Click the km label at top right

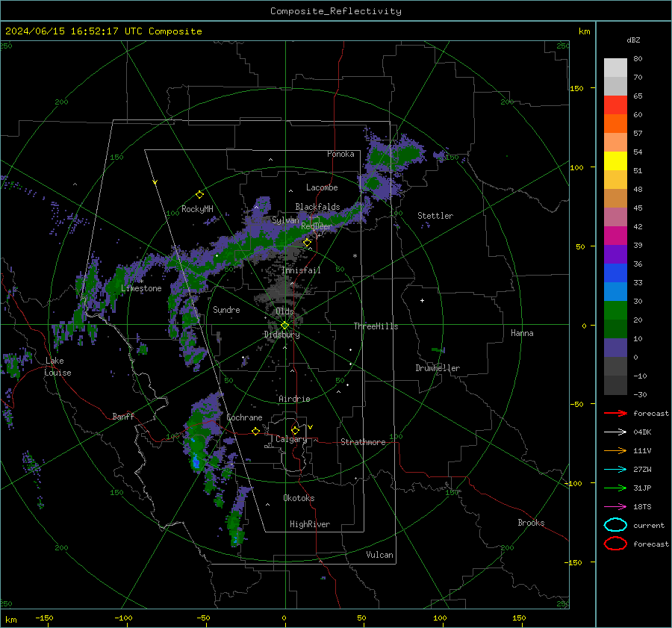[585, 31]
